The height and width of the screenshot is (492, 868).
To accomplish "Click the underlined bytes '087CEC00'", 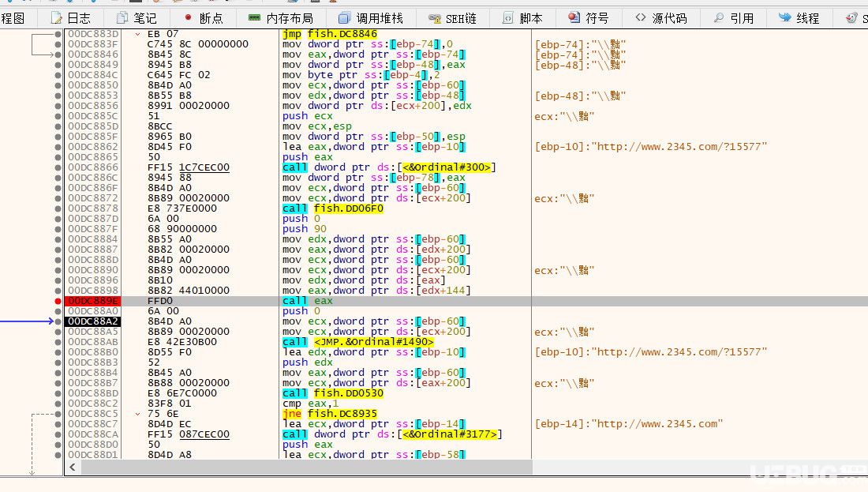I will pyautogui.click(x=204, y=434).
